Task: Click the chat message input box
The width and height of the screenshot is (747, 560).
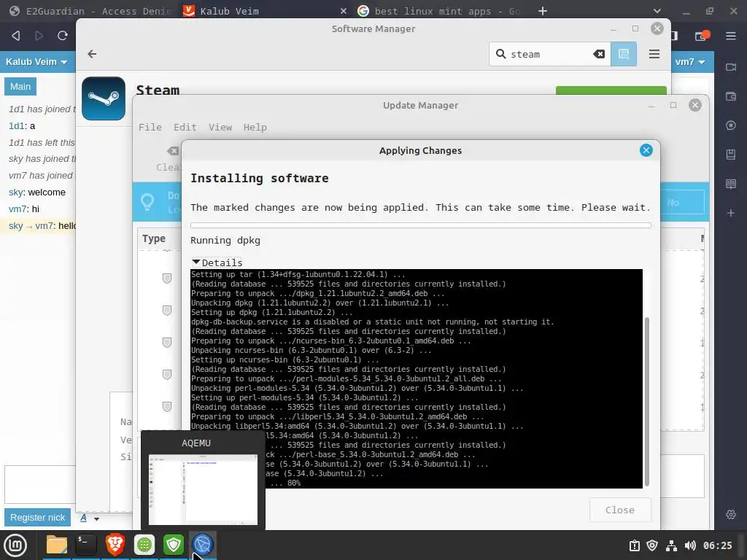Action: pos(40,484)
